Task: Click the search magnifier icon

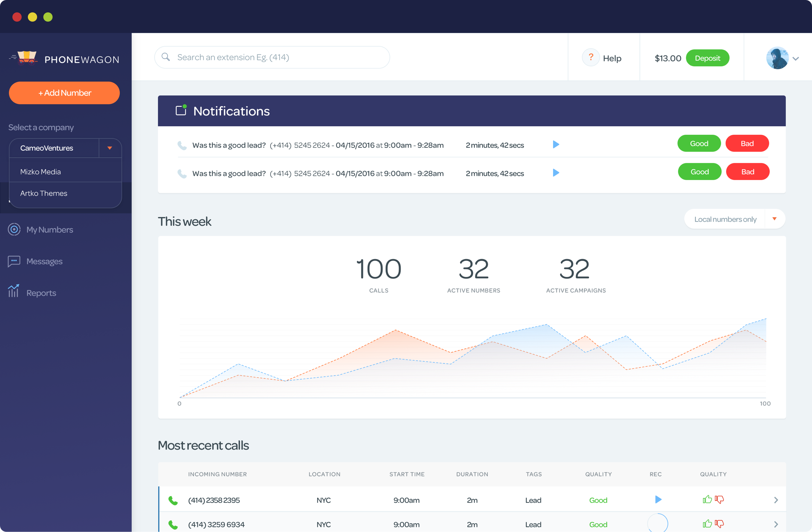Action: (166, 57)
